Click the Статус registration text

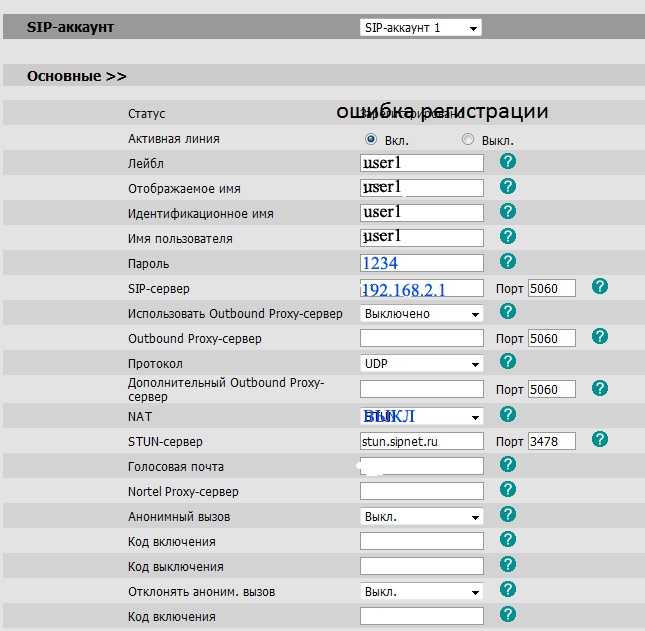[442, 111]
